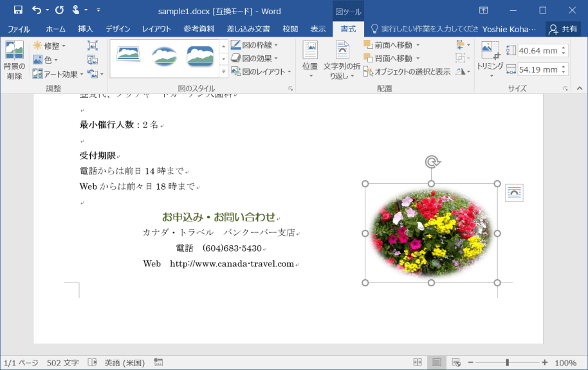This screenshot has height=370, width=588.
Task: Switch to the 表示 tab
Action: [318, 29]
